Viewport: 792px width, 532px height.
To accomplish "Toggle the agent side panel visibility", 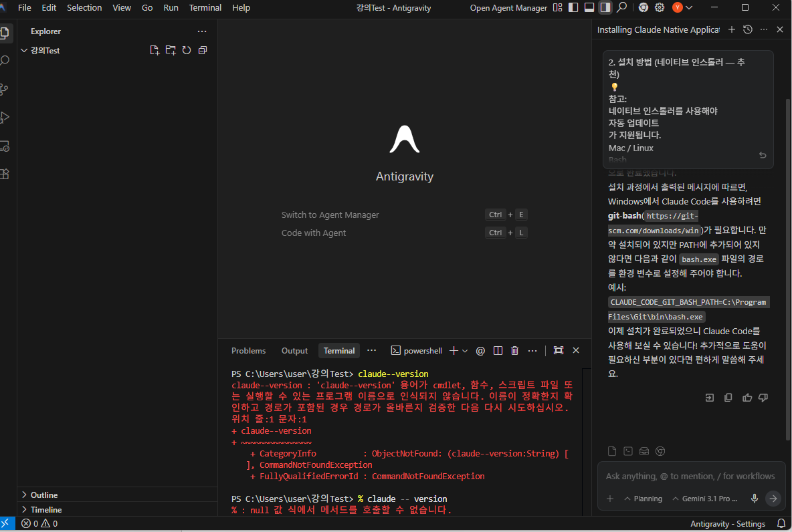I will tap(605, 7).
